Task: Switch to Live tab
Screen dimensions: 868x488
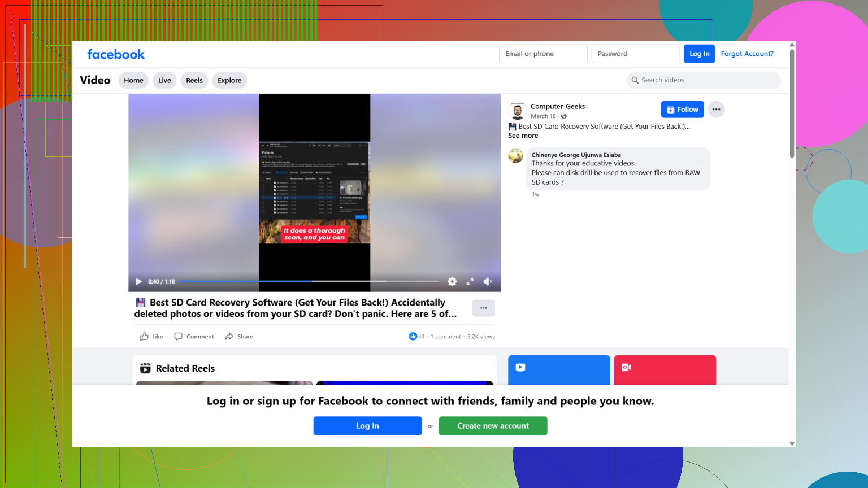Action: pos(164,81)
